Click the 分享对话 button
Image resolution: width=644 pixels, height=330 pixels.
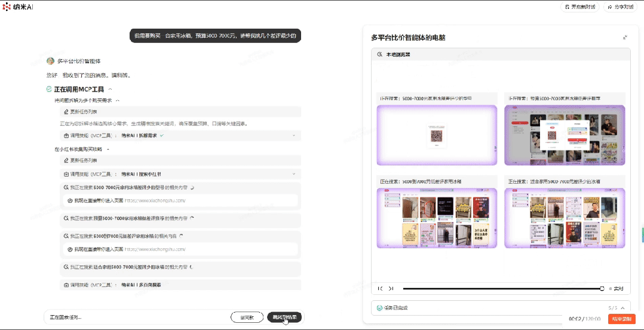coord(620,7)
